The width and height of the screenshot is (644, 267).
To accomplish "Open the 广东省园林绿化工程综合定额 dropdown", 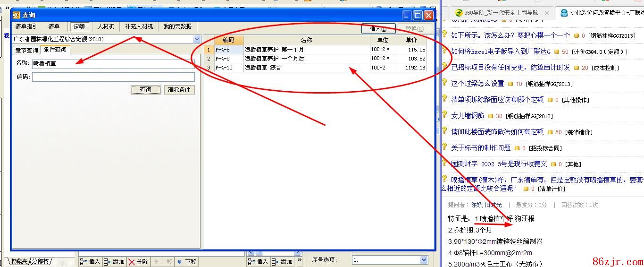I will point(197,39).
